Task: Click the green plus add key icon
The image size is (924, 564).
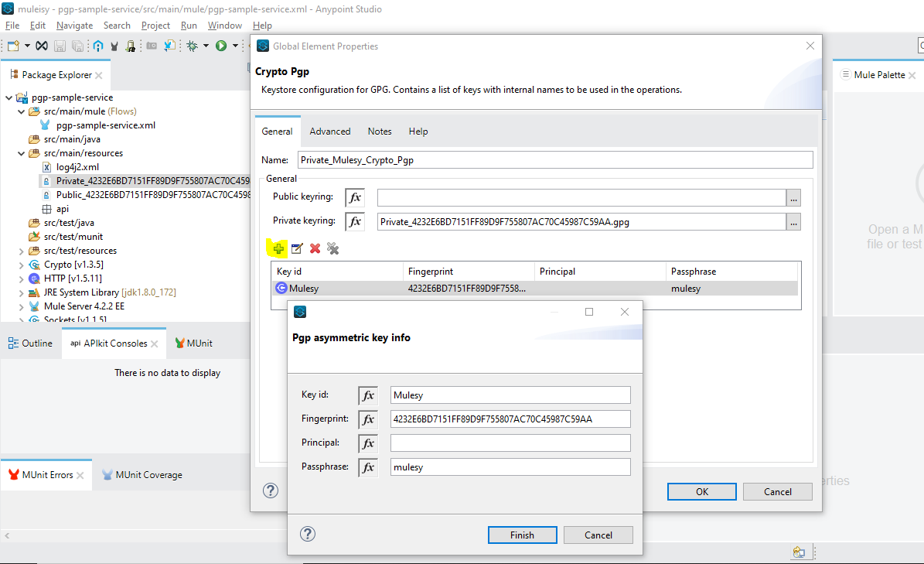Action: pyautogui.click(x=278, y=248)
